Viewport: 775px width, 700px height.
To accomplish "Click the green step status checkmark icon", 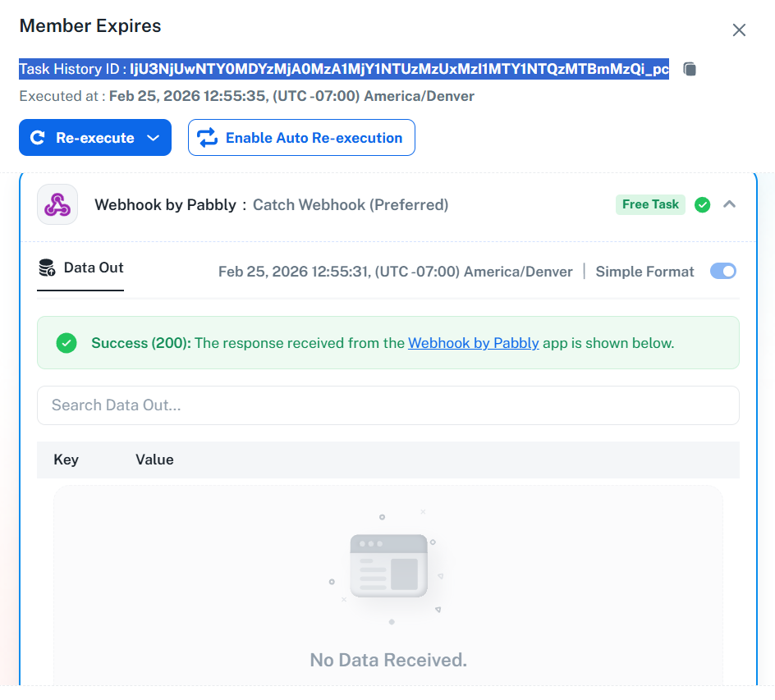I will [x=702, y=204].
